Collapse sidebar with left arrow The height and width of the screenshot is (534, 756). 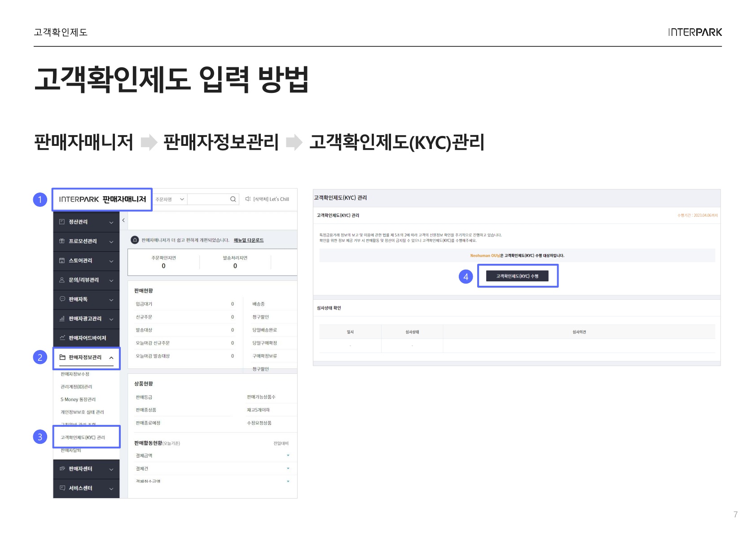[x=123, y=220]
